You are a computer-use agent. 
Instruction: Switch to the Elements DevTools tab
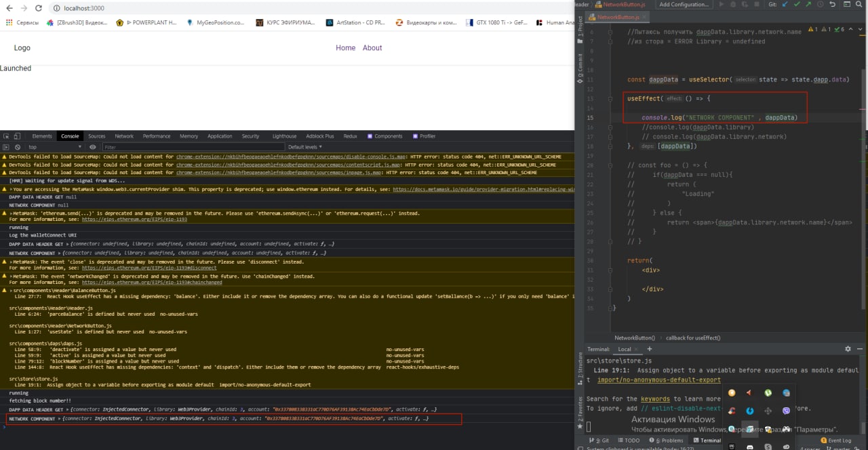pos(42,136)
